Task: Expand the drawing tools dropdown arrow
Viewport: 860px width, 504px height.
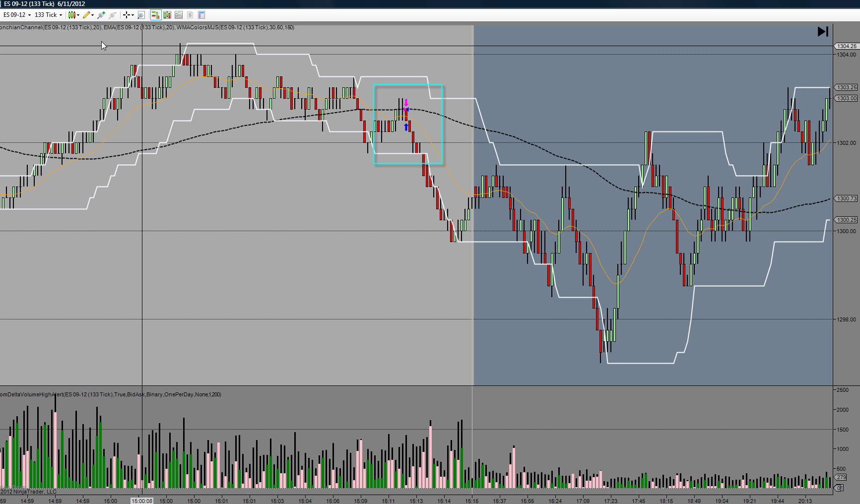Action: click(x=93, y=15)
